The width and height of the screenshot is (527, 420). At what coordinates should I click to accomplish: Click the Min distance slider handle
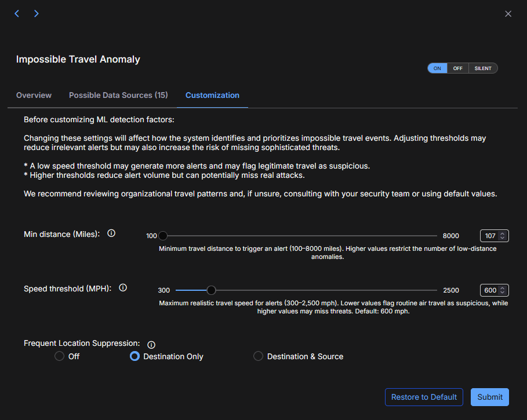click(163, 236)
